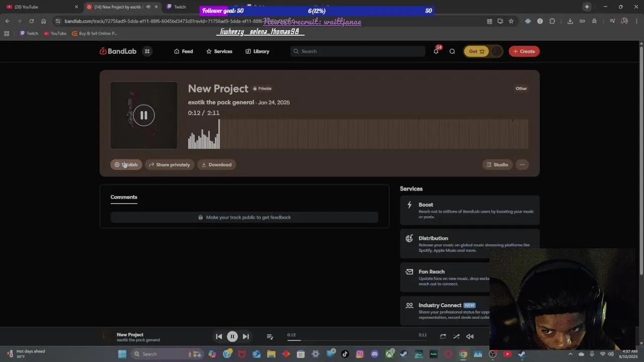Viewport: 644px width, 362px height.
Task: Skip to previous track in player
Action: (219, 336)
